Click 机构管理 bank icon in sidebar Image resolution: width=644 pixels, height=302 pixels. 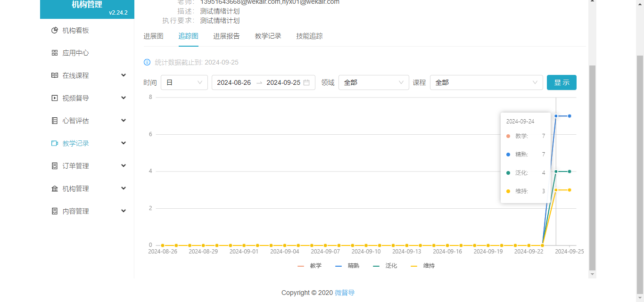[55, 189]
